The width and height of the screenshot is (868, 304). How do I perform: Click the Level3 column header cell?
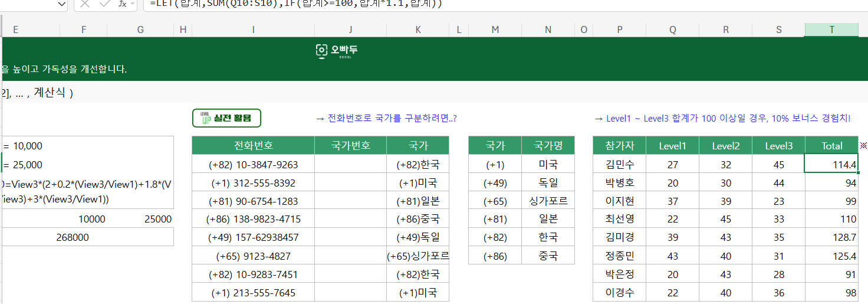778,145
